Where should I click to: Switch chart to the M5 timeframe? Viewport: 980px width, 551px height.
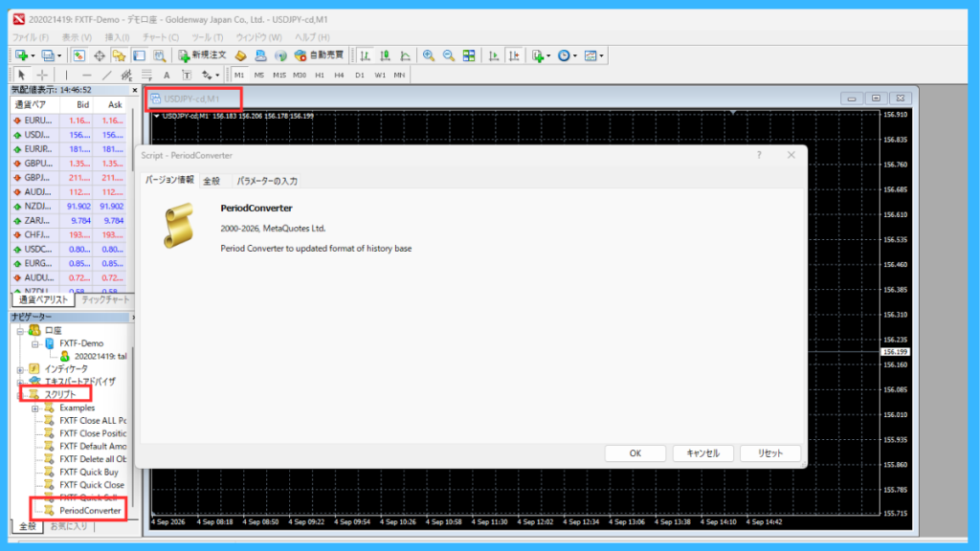click(258, 75)
